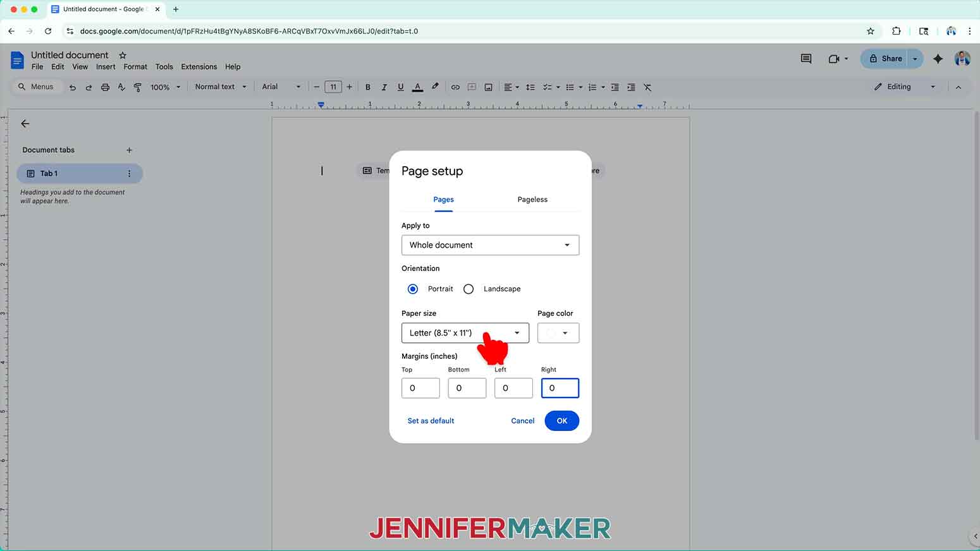Click the Set as default link

(x=431, y=421)
